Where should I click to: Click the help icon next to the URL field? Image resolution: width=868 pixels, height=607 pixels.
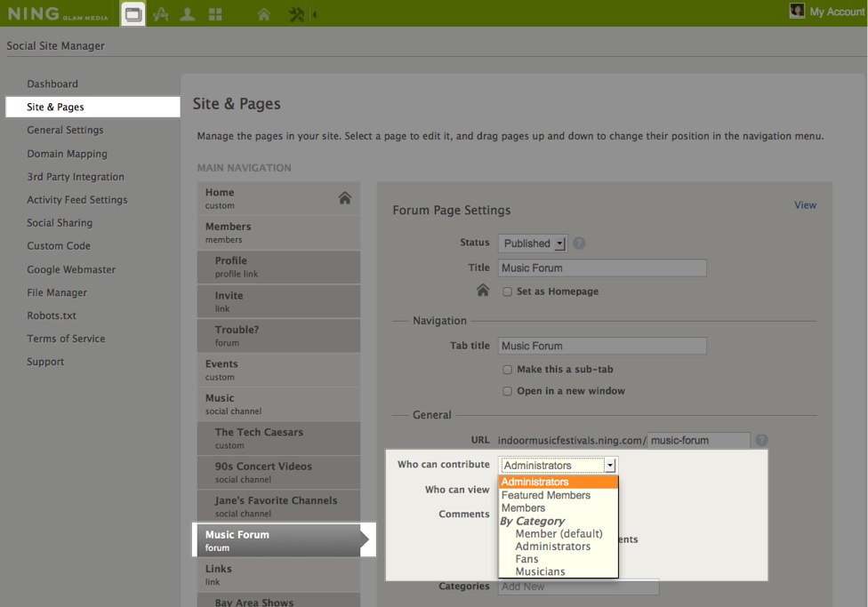(x=761, y=440)
